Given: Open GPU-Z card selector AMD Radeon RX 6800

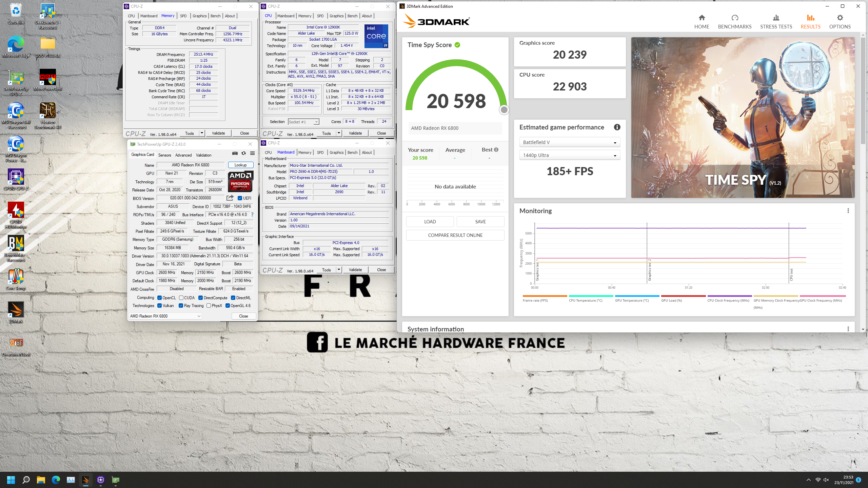Looking at the screenshot, I should 165,316.
